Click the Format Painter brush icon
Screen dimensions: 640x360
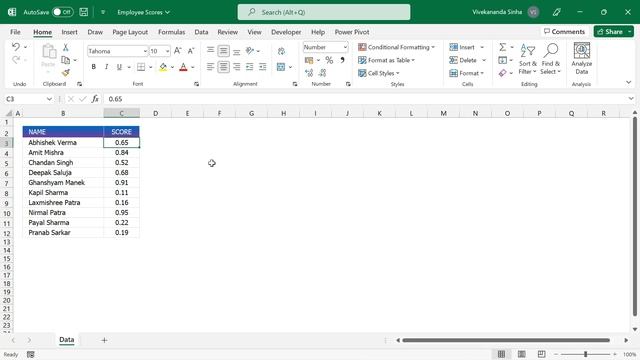(65, 72)
